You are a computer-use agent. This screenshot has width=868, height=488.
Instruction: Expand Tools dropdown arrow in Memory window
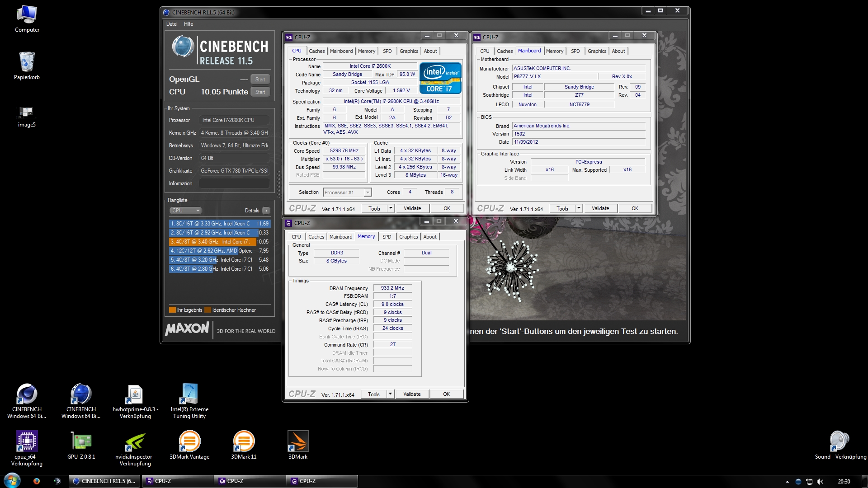(x=390, y=394)
